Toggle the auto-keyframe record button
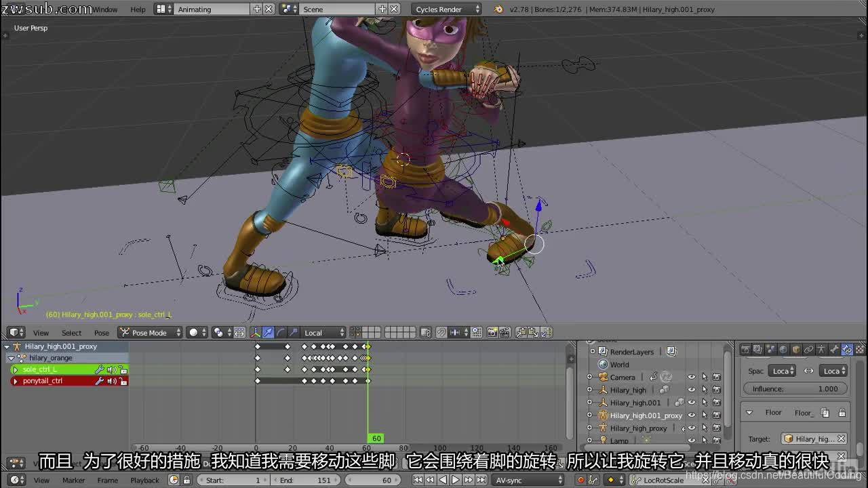Viewport: 868px width, 488px height. click(x=580, y=480)
